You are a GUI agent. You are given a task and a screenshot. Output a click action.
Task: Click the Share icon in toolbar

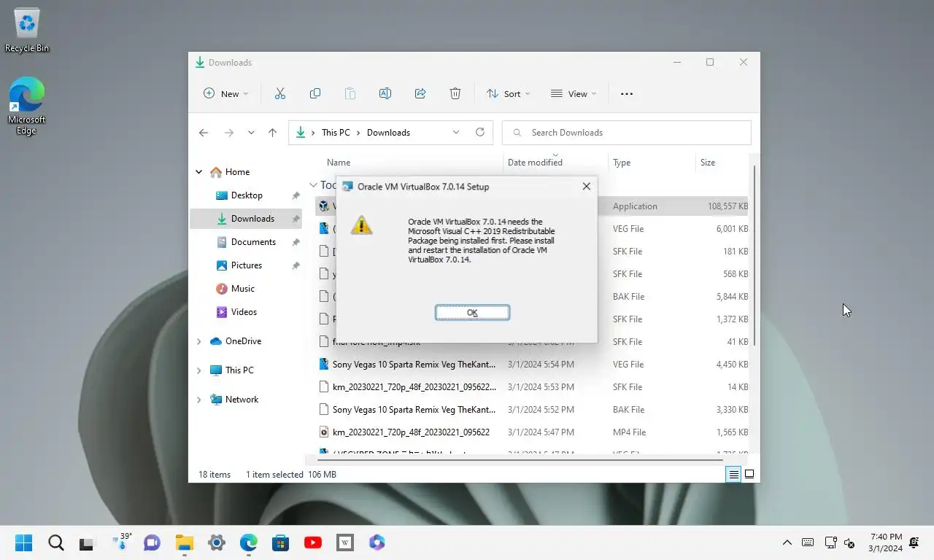(420, 93)
